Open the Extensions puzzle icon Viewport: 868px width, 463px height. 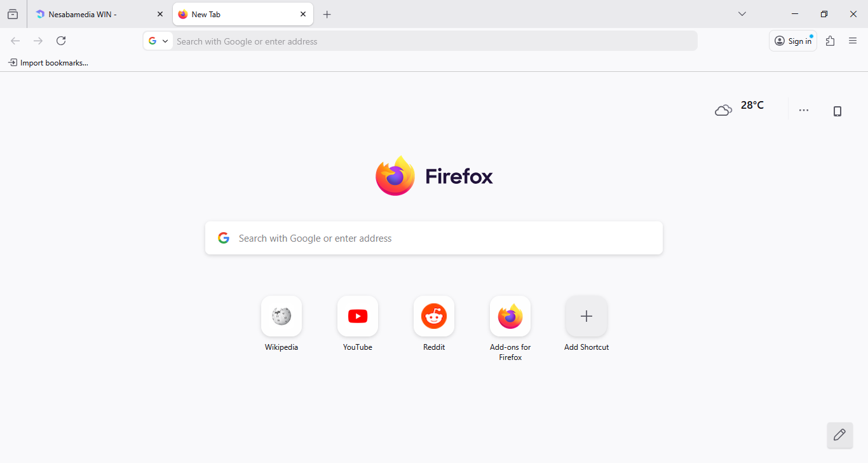coord(830,41)
